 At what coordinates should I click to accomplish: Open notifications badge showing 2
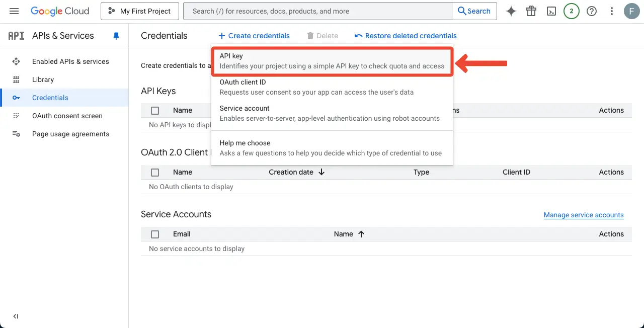pyautogui.click(x=572, y=11)
